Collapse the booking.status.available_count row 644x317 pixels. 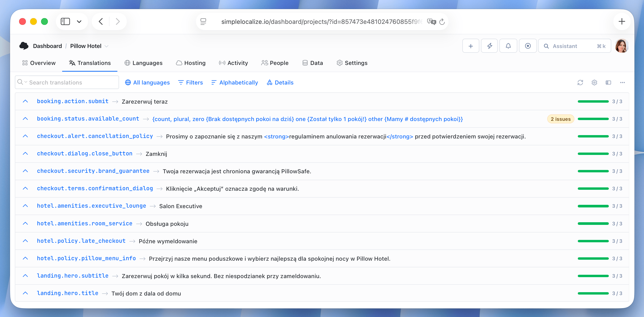[x=25, y=119]
